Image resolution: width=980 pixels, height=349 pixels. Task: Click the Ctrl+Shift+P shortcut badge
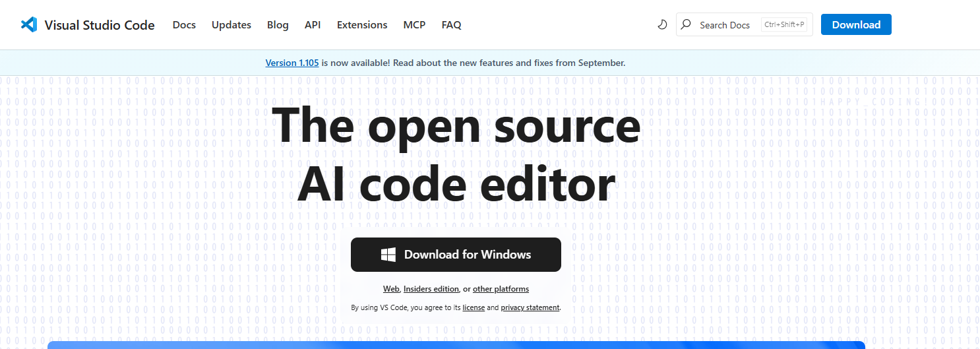(784, 25)
